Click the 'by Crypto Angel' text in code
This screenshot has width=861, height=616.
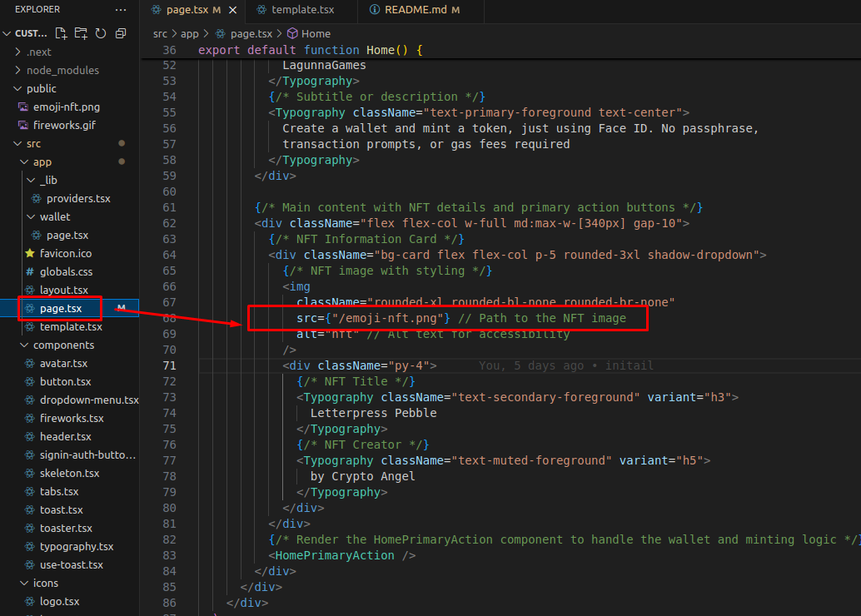coord(362,476)
